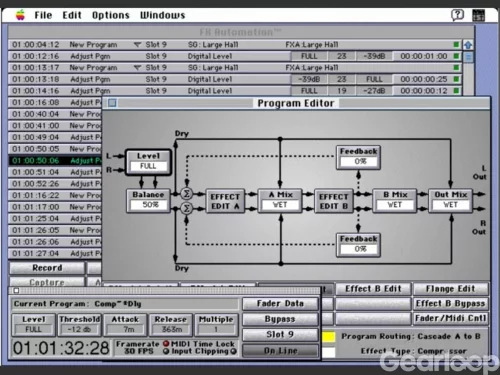
Task: Click the Out Mix WET value
Action: (x=451, y=205)
